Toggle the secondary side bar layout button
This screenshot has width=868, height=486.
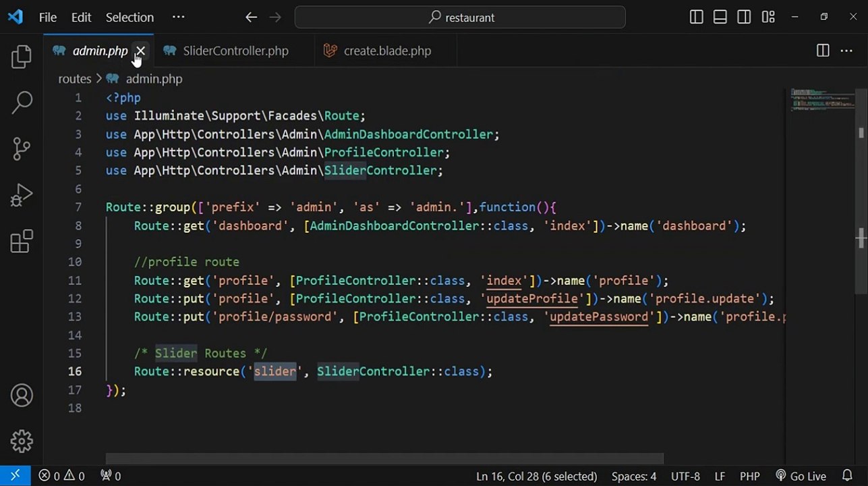point(744,18)
